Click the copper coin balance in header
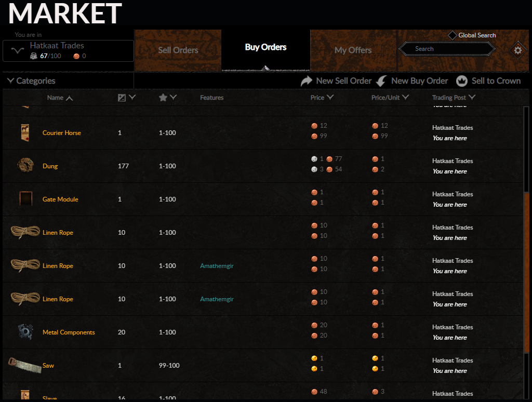The image size is (532, 402). pyautogui.click(x=79, y=56)
